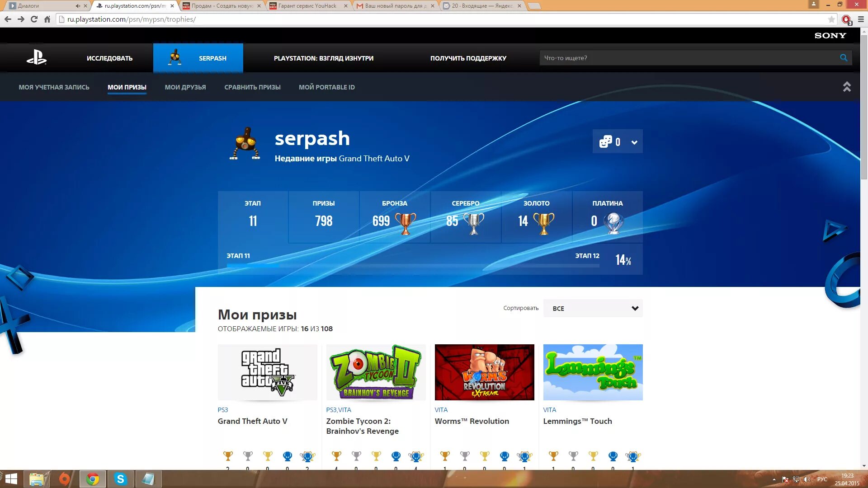Click the red browser extension icon

pos(846,19)
